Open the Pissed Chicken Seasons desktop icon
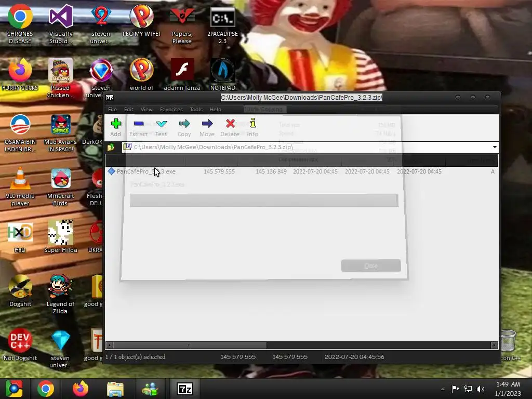 click(60, 78)
